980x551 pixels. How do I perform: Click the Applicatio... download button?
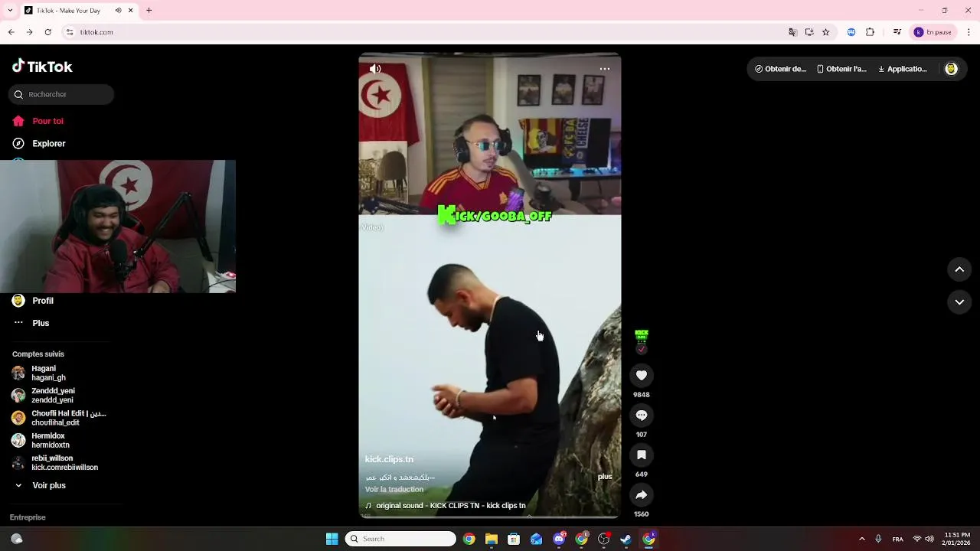(x=903, y=69)
